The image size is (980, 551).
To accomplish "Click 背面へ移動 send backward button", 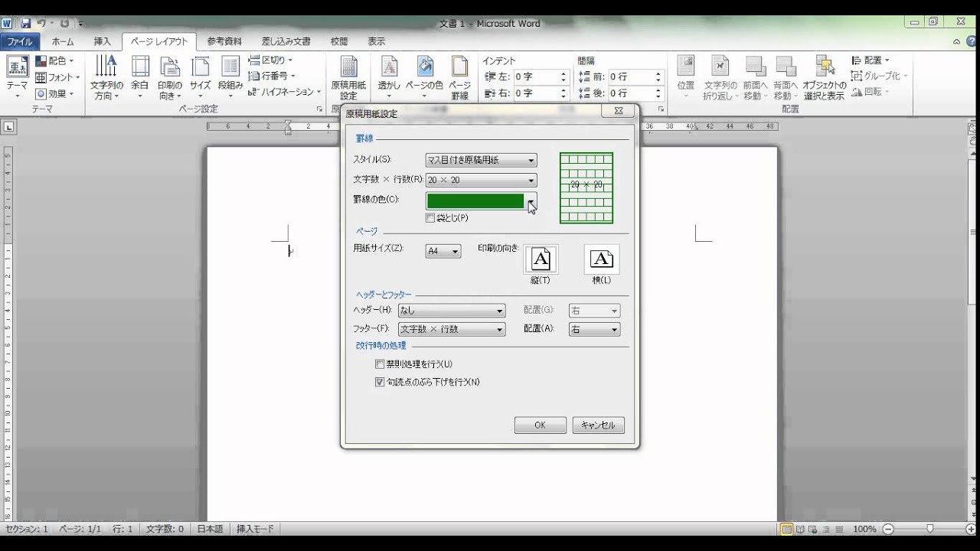I will pos(786,77).
